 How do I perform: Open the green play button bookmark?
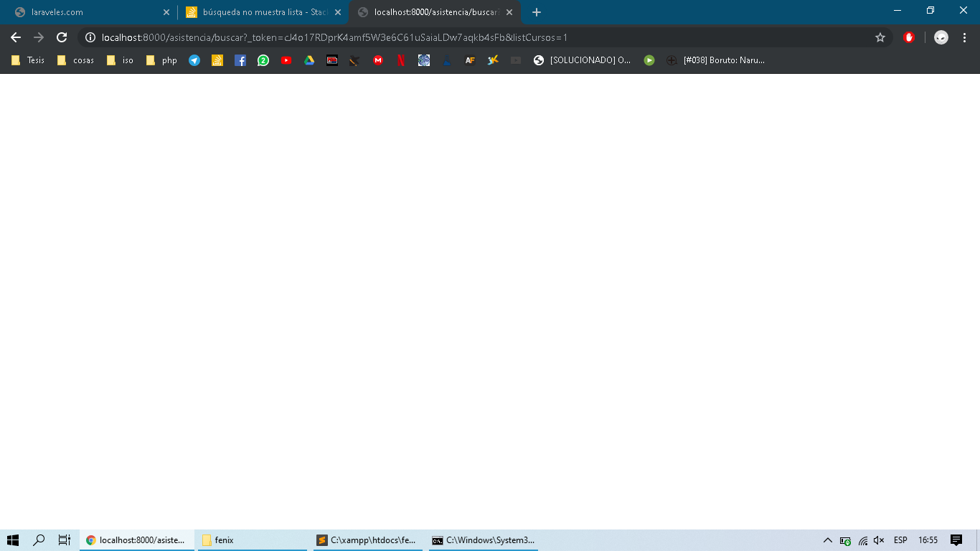tap(649, 60)
